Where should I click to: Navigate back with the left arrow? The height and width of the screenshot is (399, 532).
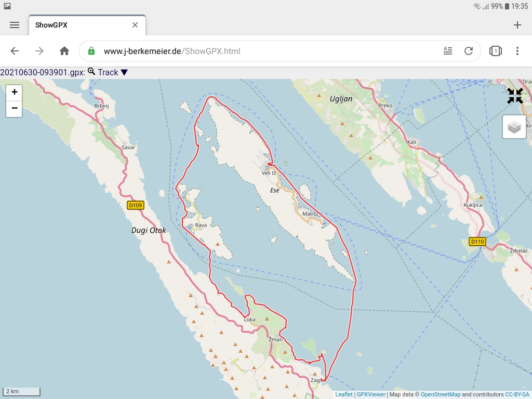click(15, 51)
